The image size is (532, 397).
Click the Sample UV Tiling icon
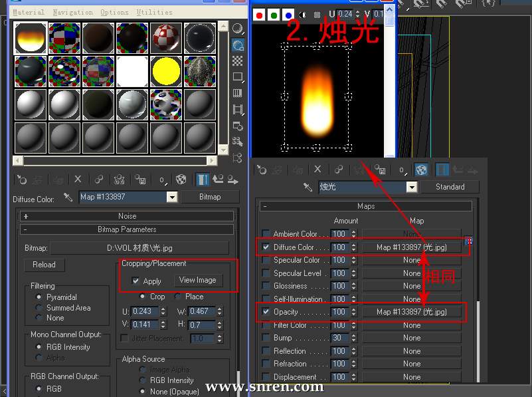(x=238, y=77)
